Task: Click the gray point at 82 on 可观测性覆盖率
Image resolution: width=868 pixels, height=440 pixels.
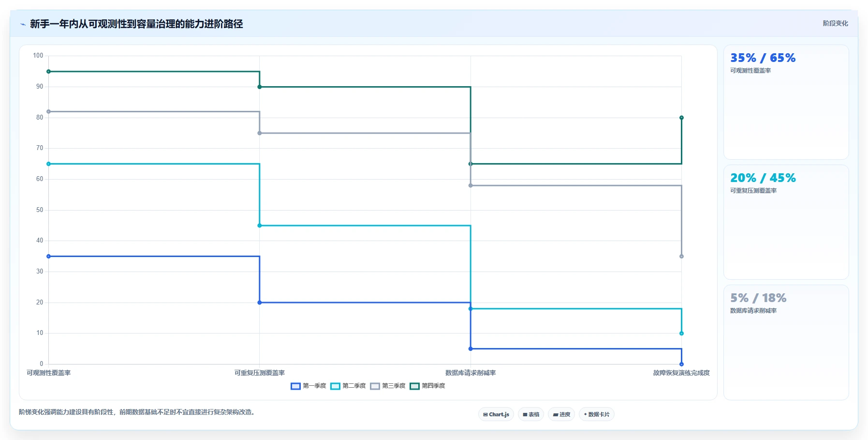Action: [48, 112]
